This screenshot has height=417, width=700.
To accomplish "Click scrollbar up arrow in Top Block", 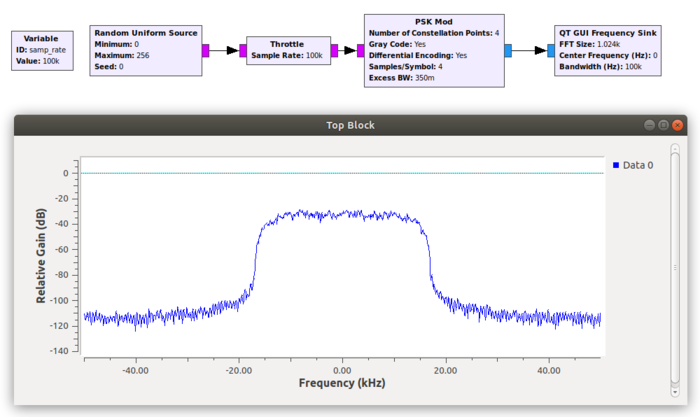I will click(x=675, y=148).
